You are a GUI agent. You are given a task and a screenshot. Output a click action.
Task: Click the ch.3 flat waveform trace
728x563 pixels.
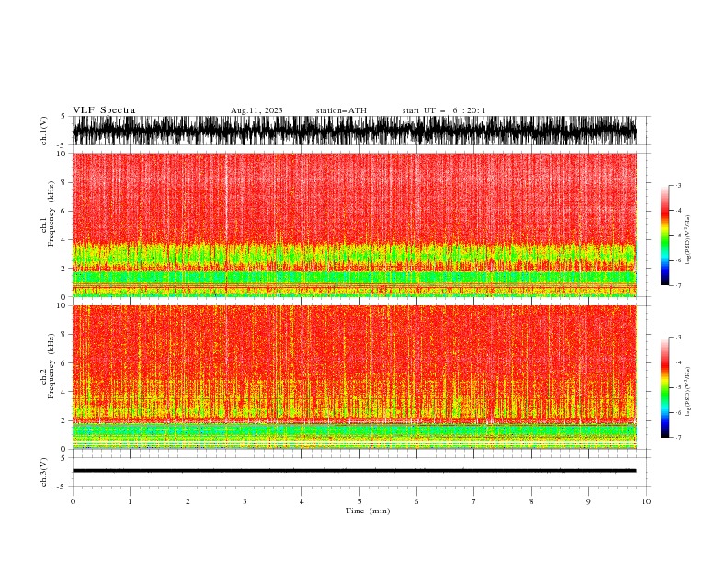coord(354,471)
